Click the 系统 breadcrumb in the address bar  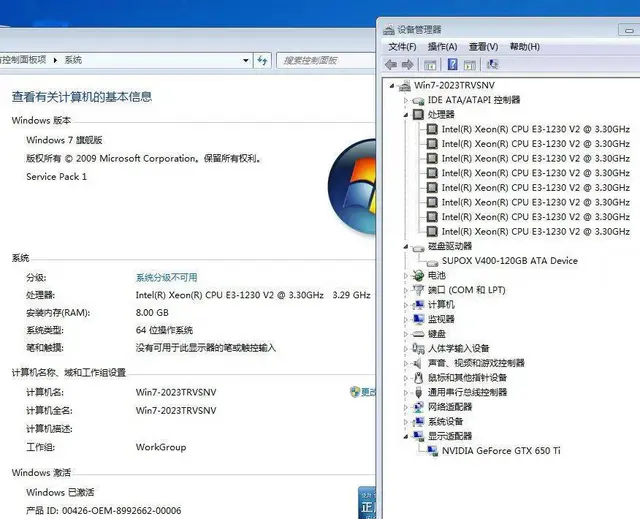(73, 60)
